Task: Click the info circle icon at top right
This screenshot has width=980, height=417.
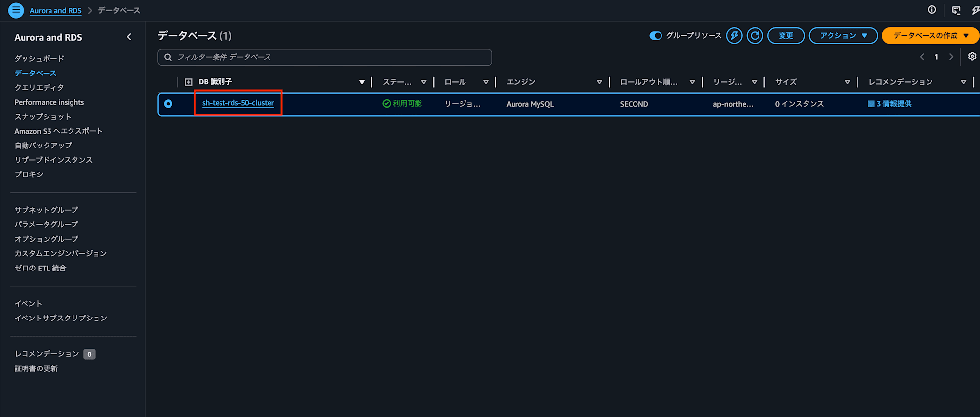Action: pos(932,10)
